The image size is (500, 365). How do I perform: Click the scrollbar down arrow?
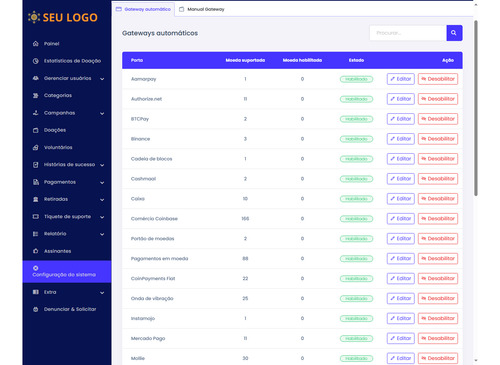point(476,360)
